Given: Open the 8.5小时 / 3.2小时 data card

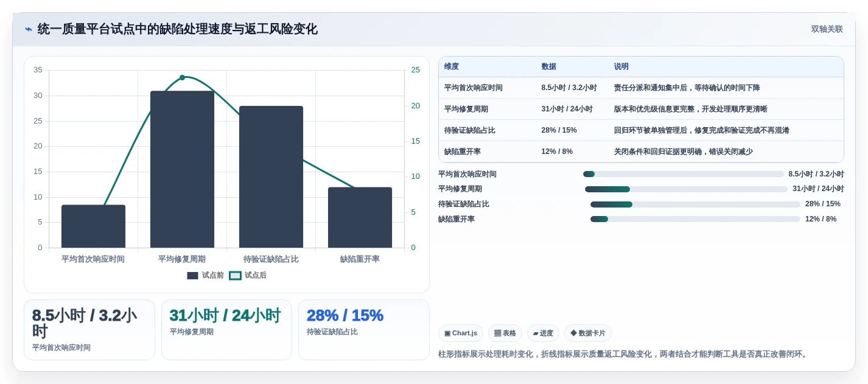Looking at the screenshot, I should click(89, 330).
